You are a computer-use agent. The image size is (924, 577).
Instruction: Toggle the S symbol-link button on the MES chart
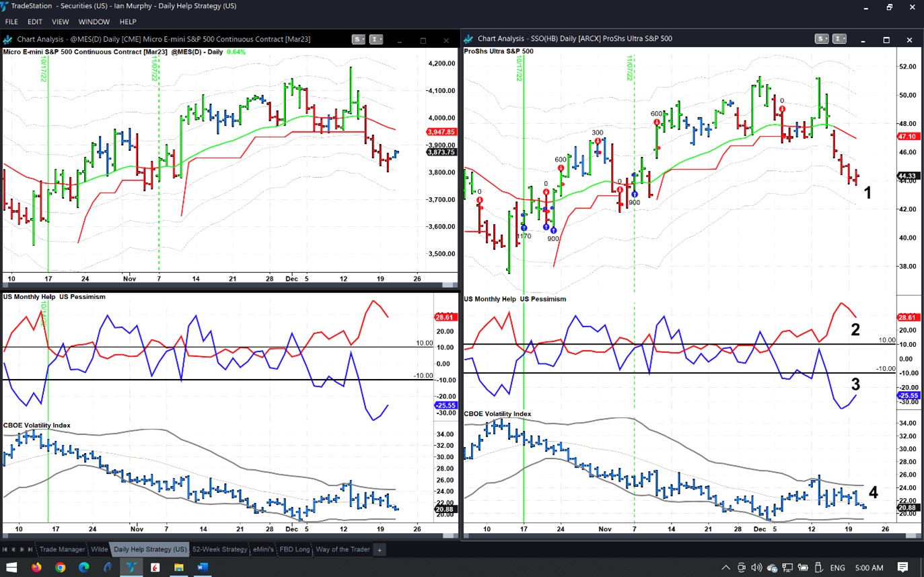[x=358, y=40]
